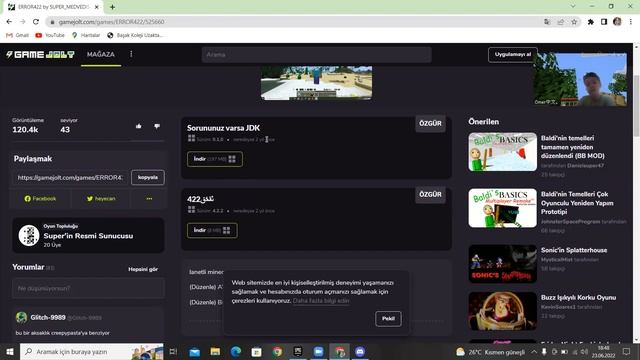Click ÖZGÜR tag on 422 package
640x360 pixels.
point(430,195)
